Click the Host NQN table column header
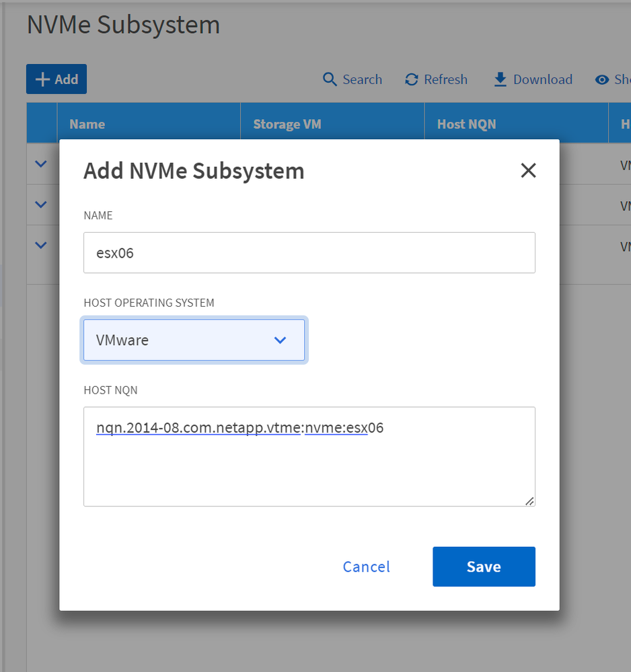The width and height of the screenshot is (631, 672). point(466,124)
